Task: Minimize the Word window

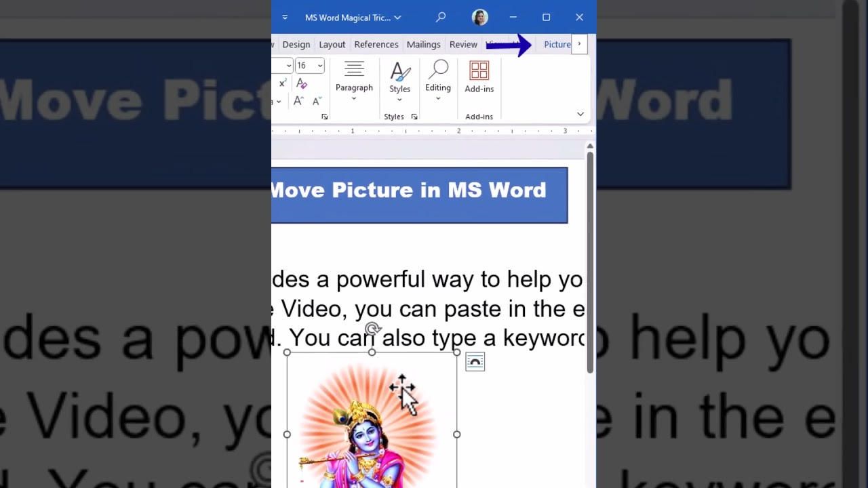Action: click(x=513, y=17)
